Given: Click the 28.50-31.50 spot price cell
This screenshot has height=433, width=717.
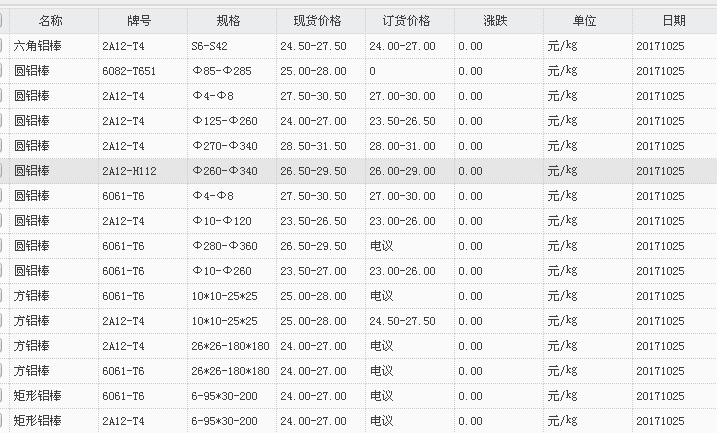Looking at the screenshot, I should click(314, 146).
